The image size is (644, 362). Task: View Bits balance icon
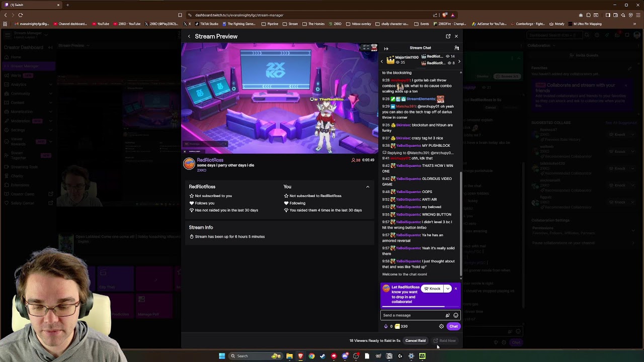pyautogui.click(x=386, y=326)
